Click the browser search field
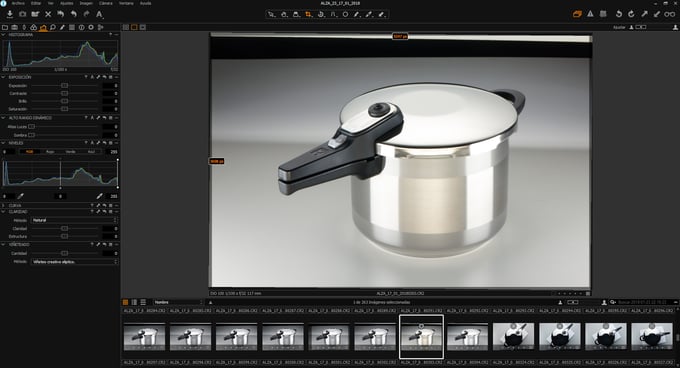Viewport: 680px width, 368px height. (x=644, y=302)
